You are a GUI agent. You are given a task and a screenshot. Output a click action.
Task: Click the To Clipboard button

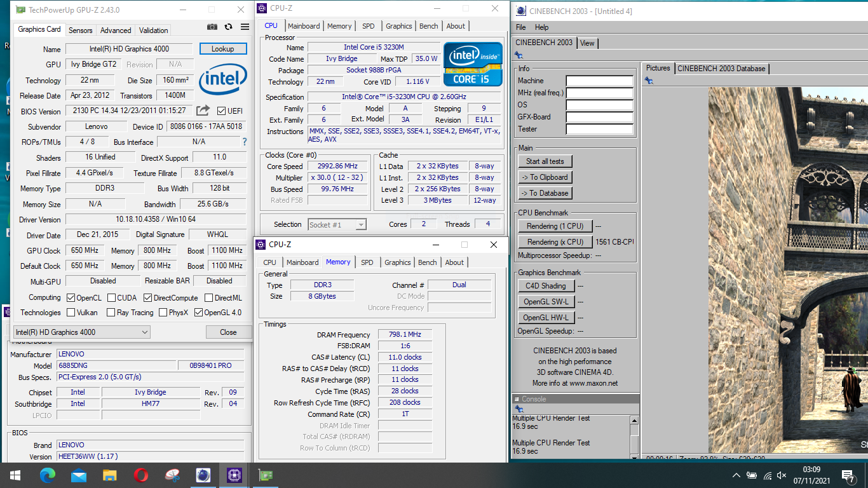point(545,177)
